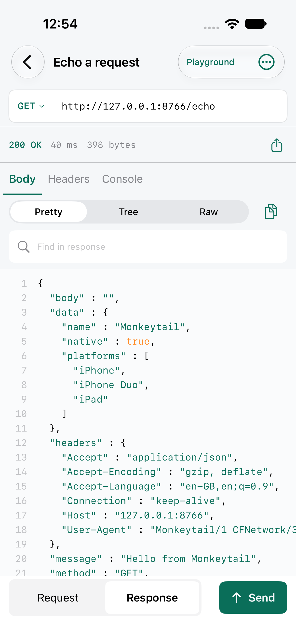Tap the "native" : true line
Image resolution: width=296 pixels, height=644 pixels.
(108, 341)
